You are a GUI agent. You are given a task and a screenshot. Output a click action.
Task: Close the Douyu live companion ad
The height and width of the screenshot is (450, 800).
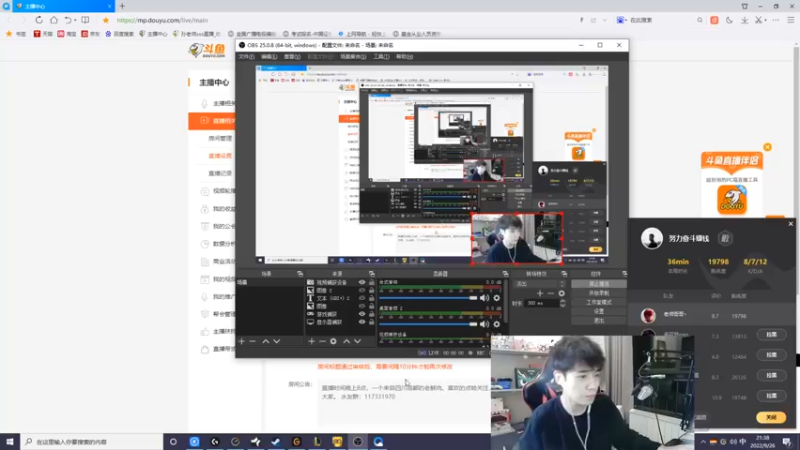(x=767, y=147)
